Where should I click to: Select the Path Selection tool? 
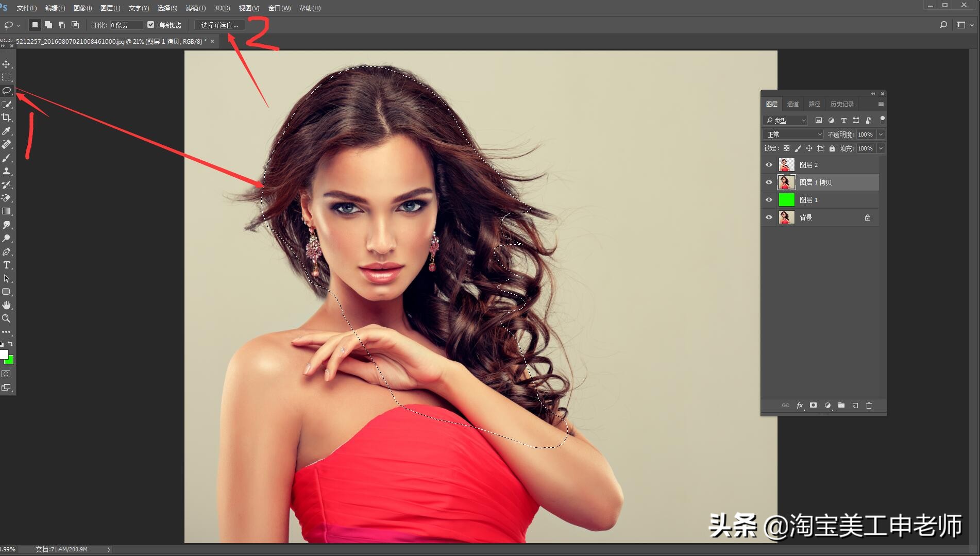point(6,278)
